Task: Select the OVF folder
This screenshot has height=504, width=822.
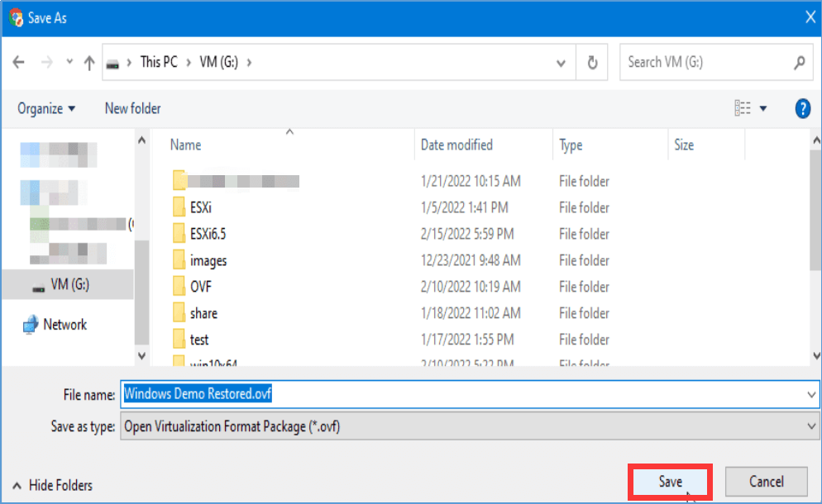Action: pyautogui.click(x=201, y=287)
